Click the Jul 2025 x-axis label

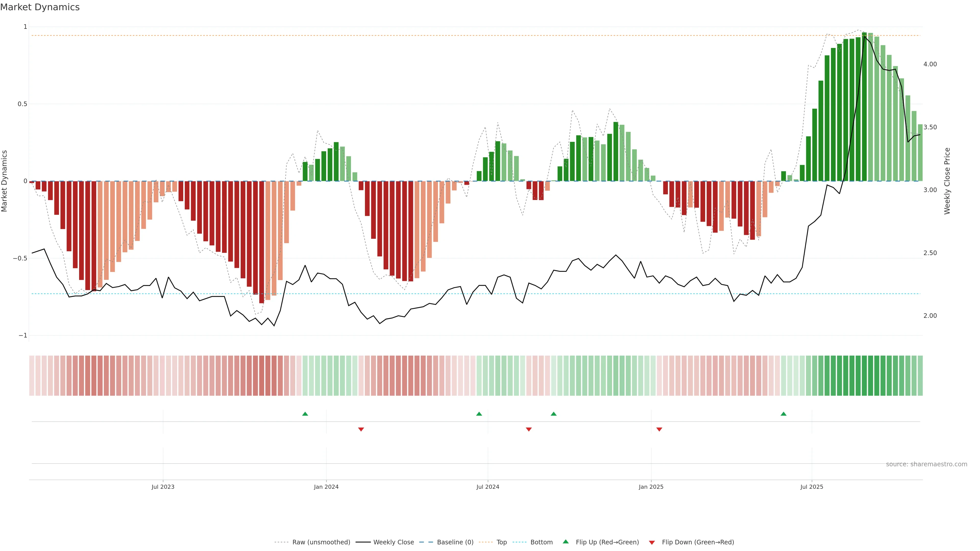click(x=812, y=487)
